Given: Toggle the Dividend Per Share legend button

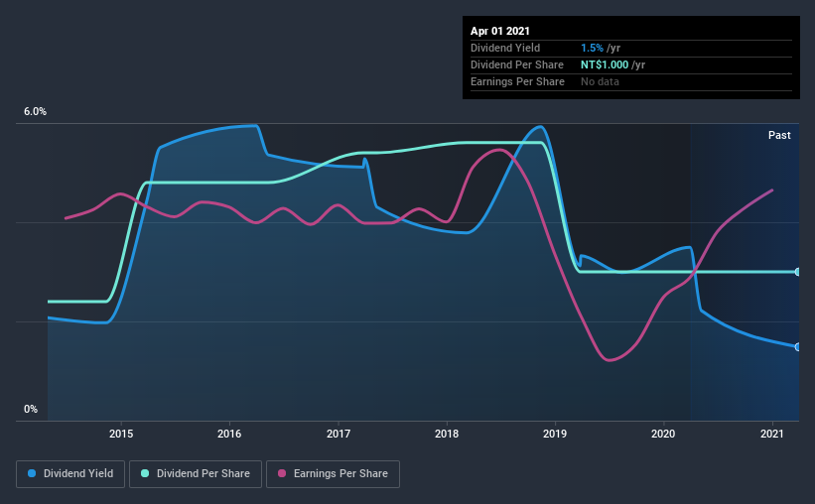Looking at the screenshot, I should click(x=196, y=474).
